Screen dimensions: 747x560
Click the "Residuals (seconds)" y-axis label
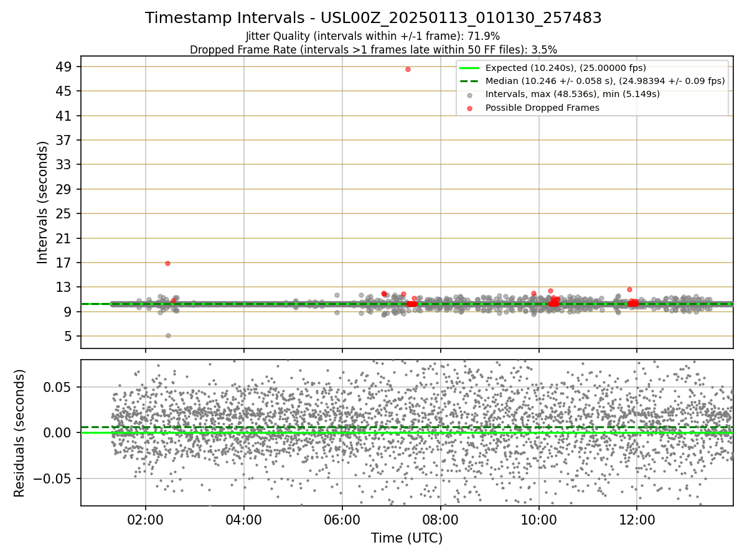click(20, 433)
